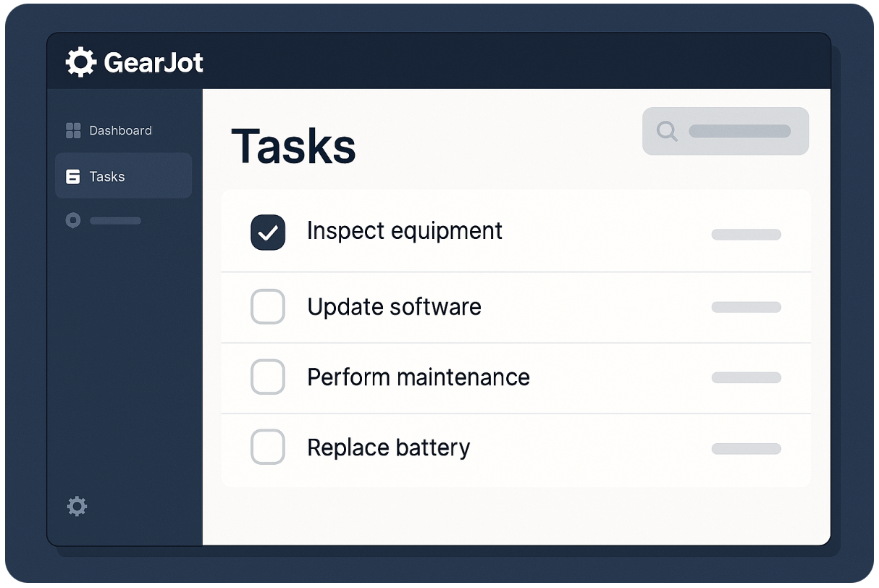Open the Replace battery task label
Screen dimensions: 879x588
tap(389, 448)
